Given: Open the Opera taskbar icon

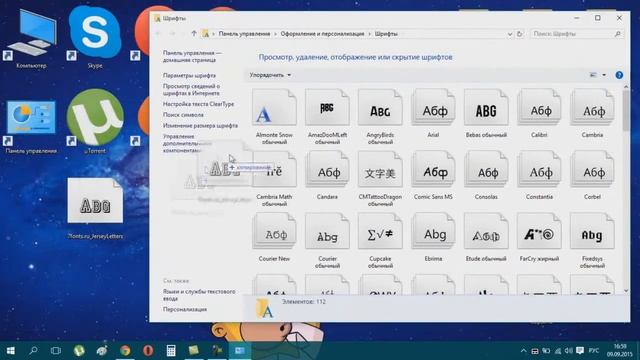Looking at the screenshot, I should 148,350.
